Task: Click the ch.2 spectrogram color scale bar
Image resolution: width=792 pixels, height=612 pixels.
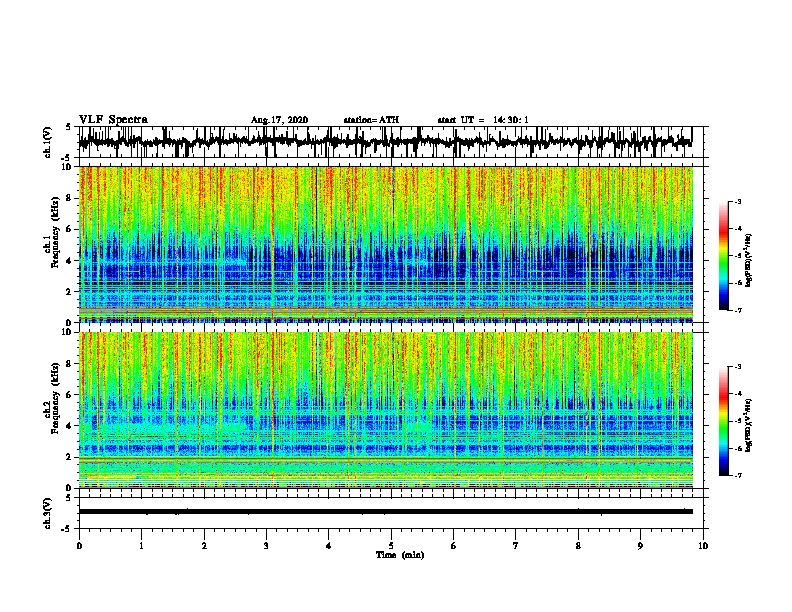Action: 723,421
